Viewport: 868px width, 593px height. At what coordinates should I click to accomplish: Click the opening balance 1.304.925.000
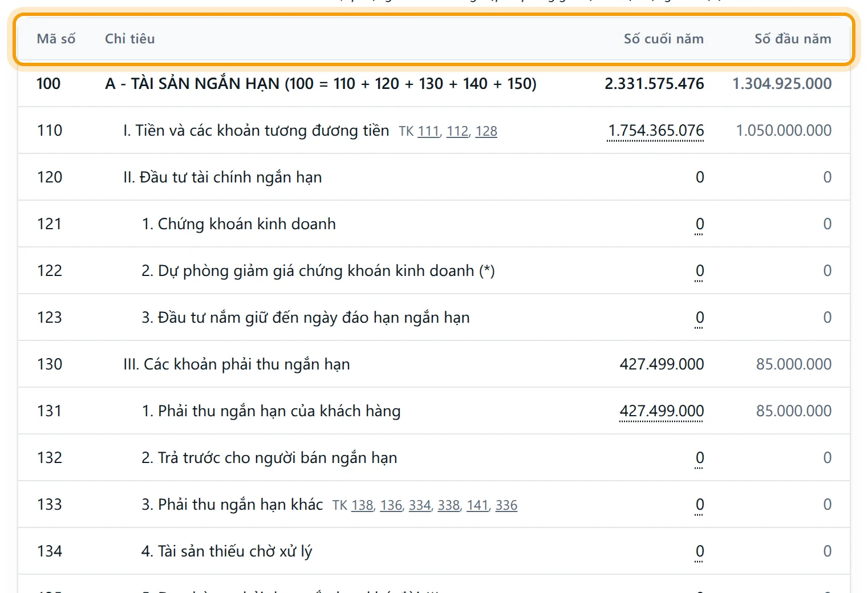pyautogui.click(x=782, y=84)
